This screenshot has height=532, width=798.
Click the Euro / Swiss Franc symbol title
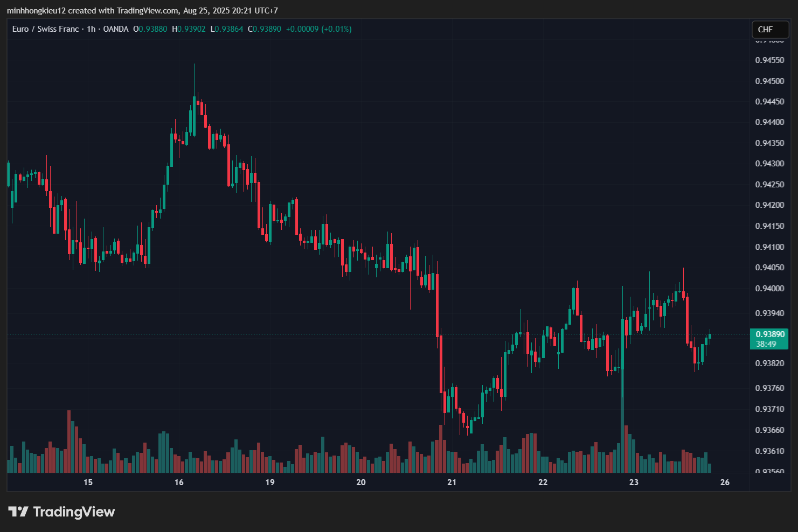[x=45, y=29]
